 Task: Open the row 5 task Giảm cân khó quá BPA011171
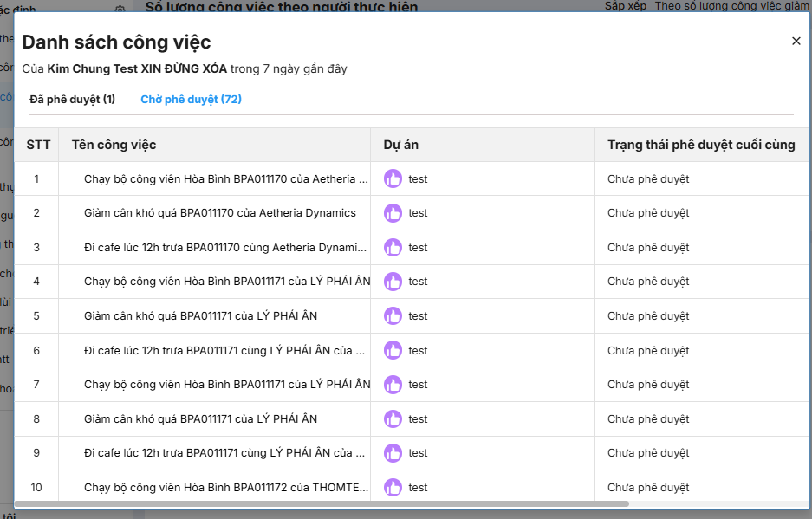click(x=200, y=316)
